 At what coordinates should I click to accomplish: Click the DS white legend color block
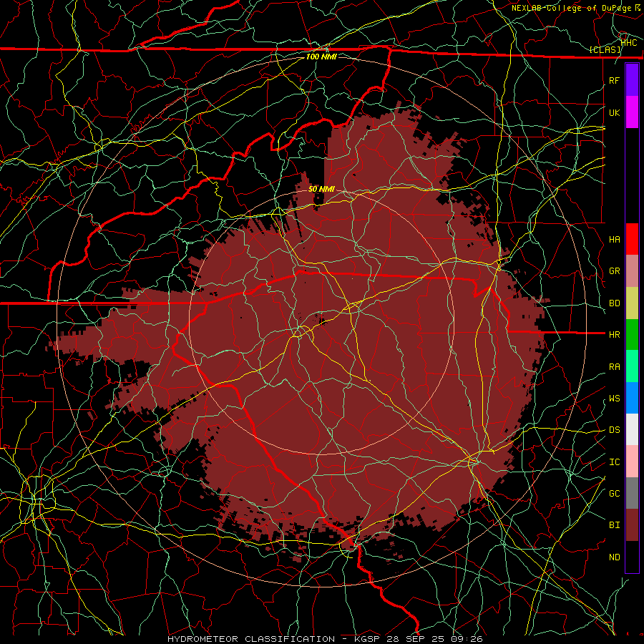[632, 429]
